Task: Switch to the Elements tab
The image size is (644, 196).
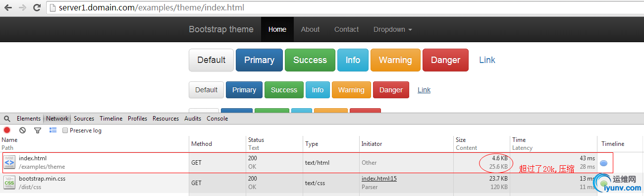Action: pos(29,119)
